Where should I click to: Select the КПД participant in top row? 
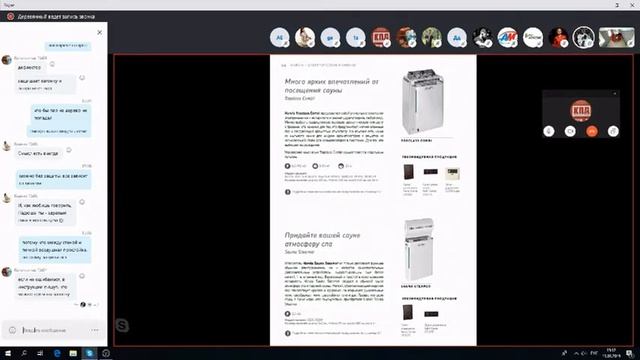(381, 37)
